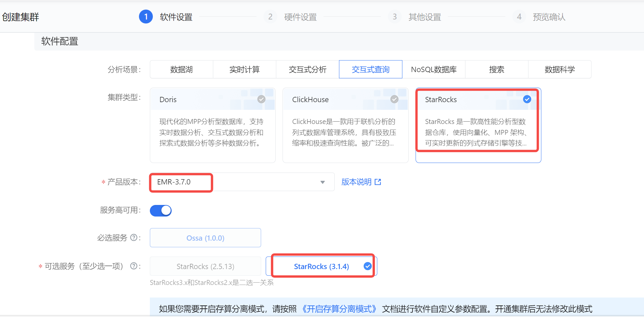
Task: Click the 产品版本 field label
Action: (x=124, y=182)
